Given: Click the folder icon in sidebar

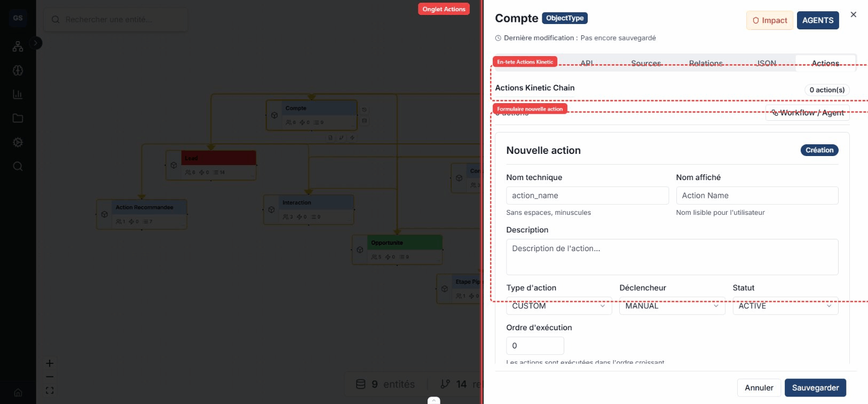Looking at the screenshot, I should (18, 118).
